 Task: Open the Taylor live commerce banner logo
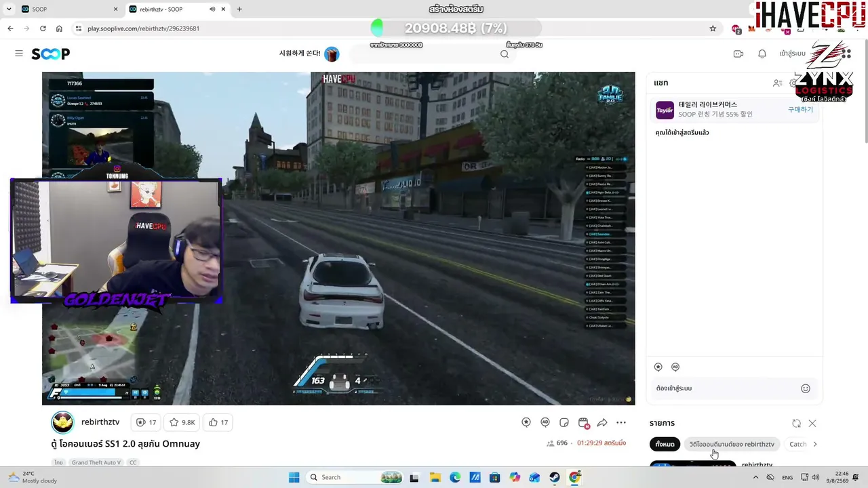[x=665, y=110]
